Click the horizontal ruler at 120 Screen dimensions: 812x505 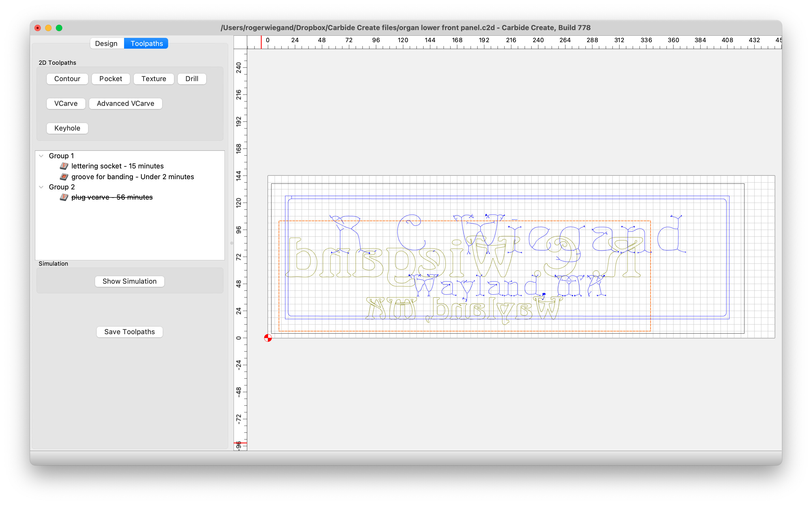click(403, 40)
